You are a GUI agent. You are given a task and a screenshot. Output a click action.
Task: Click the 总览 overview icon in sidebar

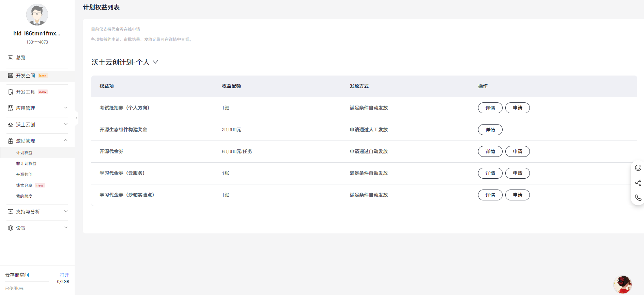[11, 58]
